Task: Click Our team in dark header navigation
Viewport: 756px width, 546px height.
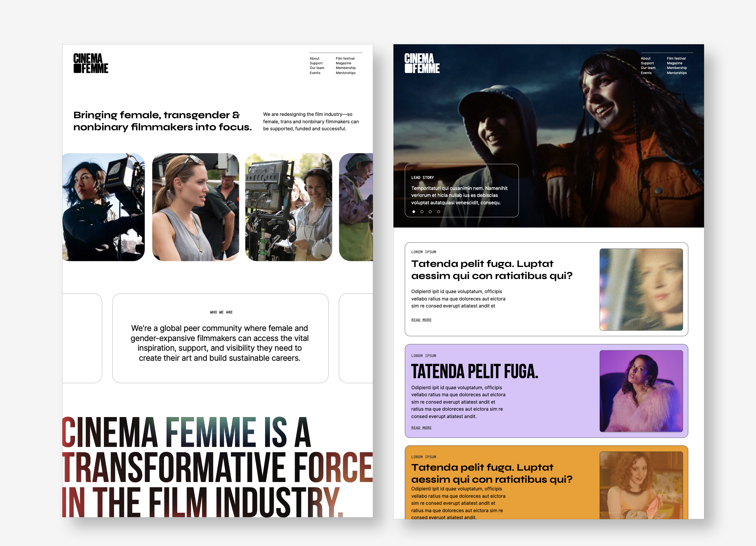Action: (648, 68)
